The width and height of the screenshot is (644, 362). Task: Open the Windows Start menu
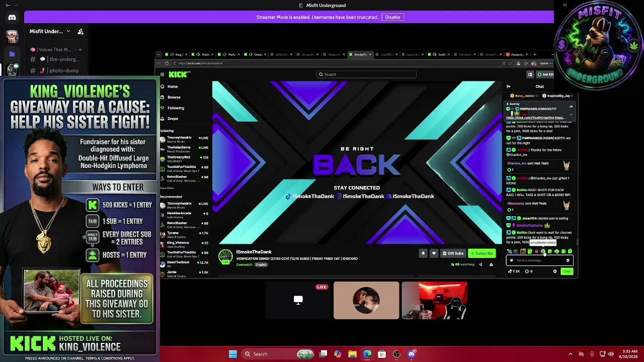(x=233, y=354)
